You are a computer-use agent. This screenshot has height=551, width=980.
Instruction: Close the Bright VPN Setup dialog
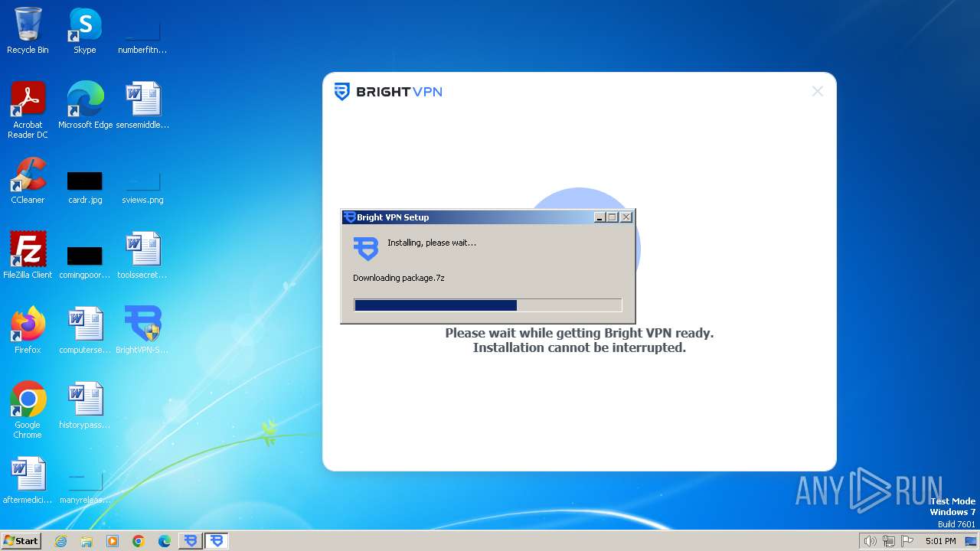click(626, 217)
